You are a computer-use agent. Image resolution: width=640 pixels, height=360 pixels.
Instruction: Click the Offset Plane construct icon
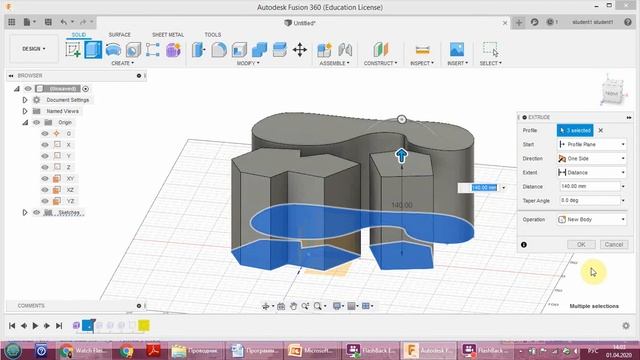coord(380,50)
